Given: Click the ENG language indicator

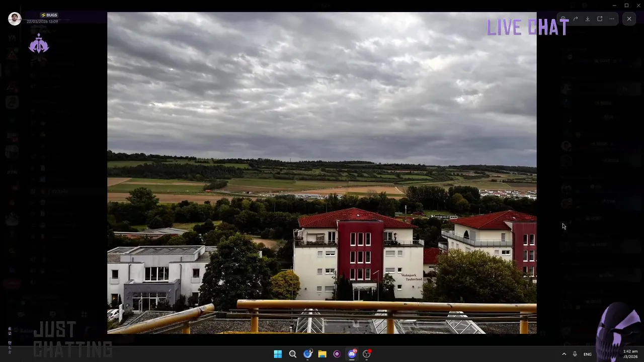Looking at the screenshot, I should coord(588,354).
